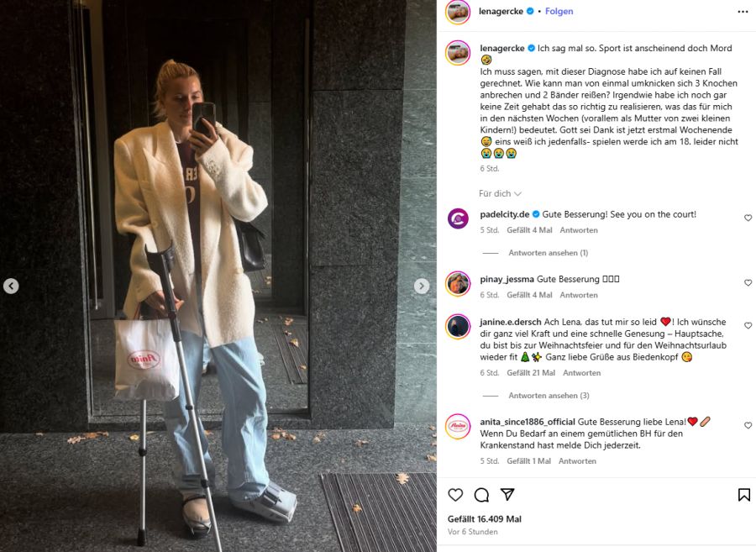Share the post via paper plane icon
Screen dimensions: 756x552
[507, 494]
